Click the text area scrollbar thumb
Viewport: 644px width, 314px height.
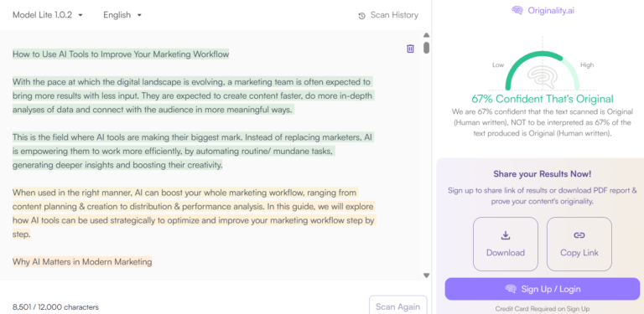tap(426, 48)
